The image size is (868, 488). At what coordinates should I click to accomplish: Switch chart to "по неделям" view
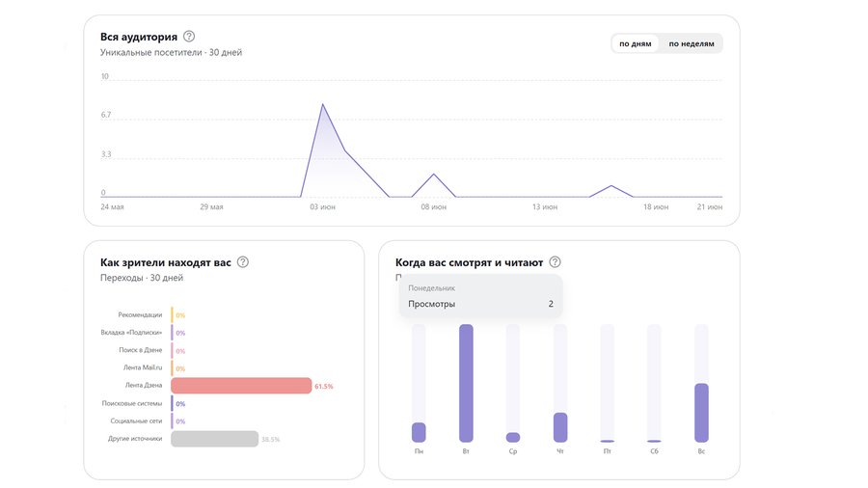[692, 43]
